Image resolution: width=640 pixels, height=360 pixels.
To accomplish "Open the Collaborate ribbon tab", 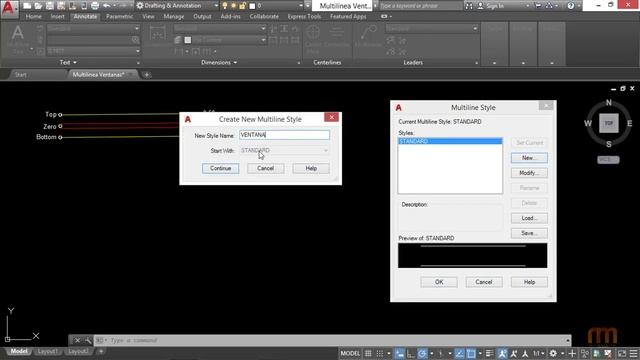I will 264,16.
